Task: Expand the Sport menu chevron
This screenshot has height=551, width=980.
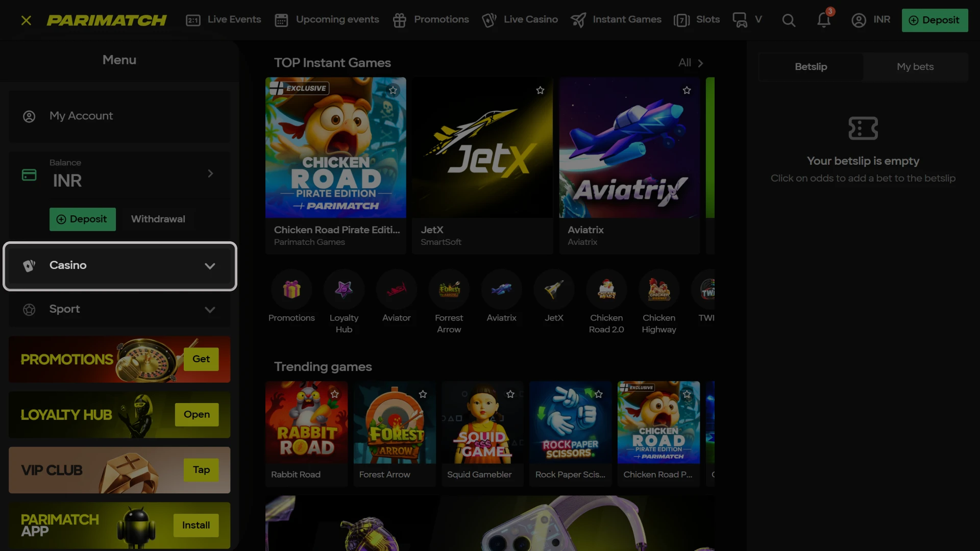Action: (x=210, y=310)
